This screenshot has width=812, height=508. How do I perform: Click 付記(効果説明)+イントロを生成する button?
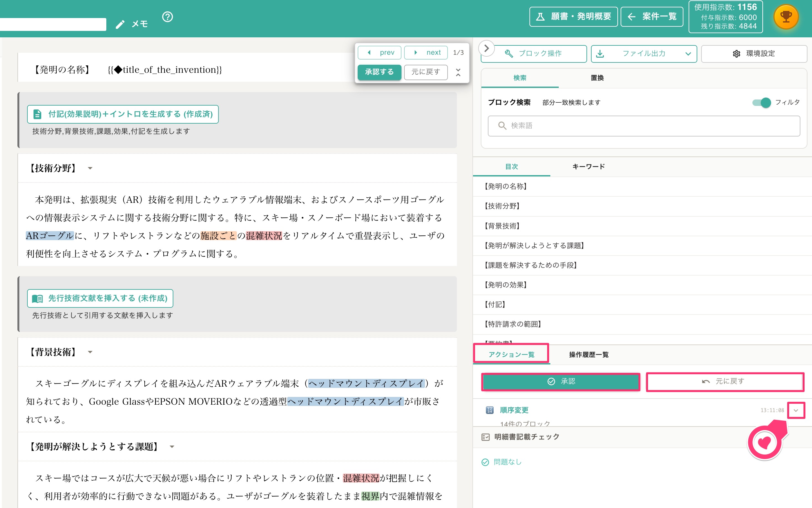pyautogui.click(x=123, y=114)
